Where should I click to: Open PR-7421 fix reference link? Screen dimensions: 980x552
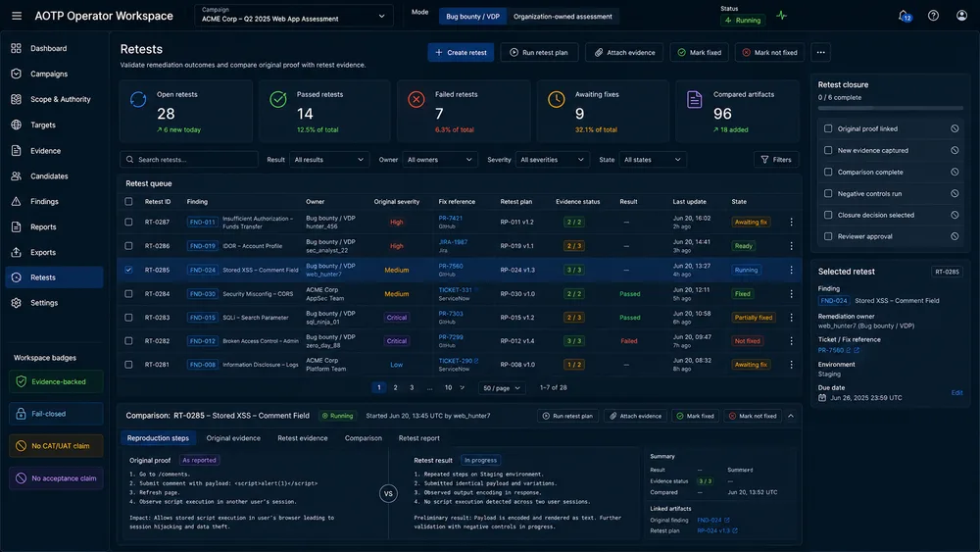450,219
